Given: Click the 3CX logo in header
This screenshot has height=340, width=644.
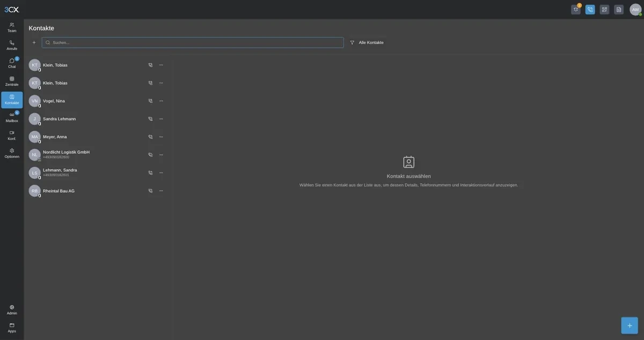Looking at the screenshot, I should pos(11,9).
